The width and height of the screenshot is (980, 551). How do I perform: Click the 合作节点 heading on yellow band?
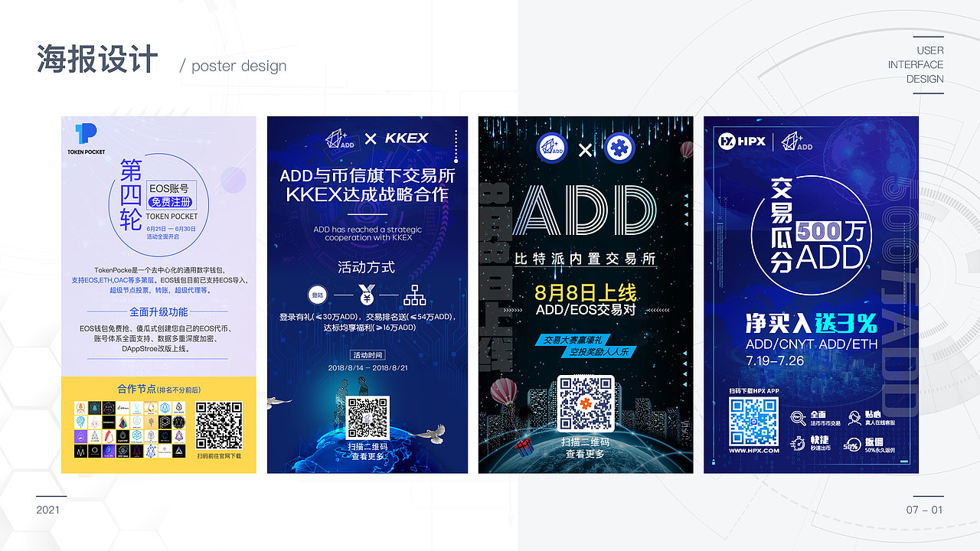(x=136, y=390)
